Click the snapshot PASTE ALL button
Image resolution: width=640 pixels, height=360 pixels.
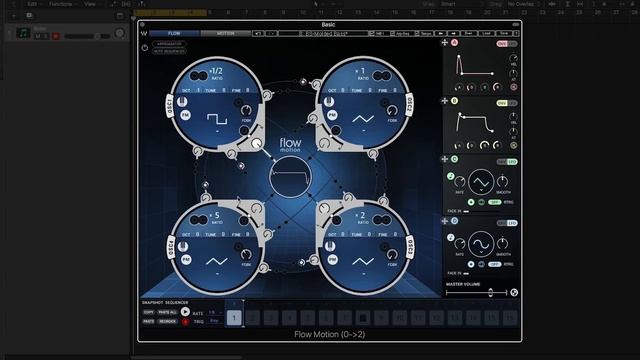pyautogui.click(x=167, y=312)
